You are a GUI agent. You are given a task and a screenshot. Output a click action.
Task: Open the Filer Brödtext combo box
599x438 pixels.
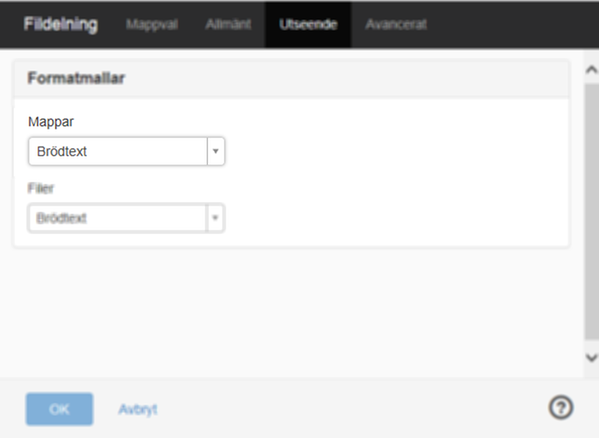126,218
